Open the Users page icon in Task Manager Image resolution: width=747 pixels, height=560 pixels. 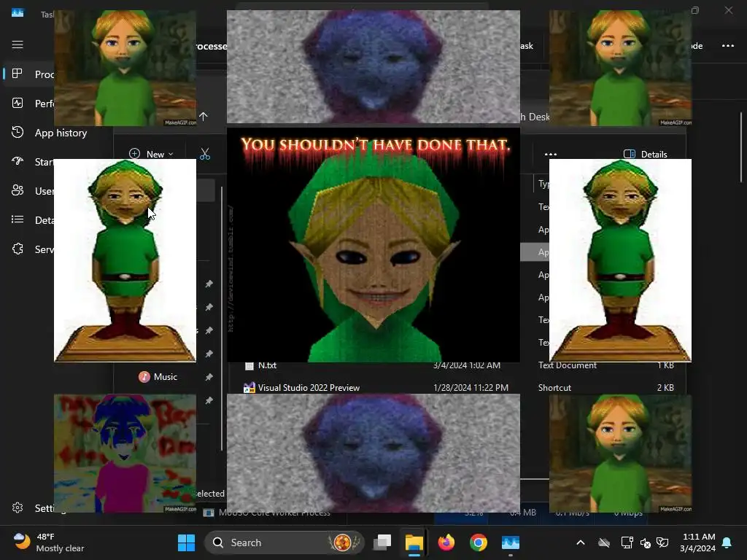click(x=18, y=190)
